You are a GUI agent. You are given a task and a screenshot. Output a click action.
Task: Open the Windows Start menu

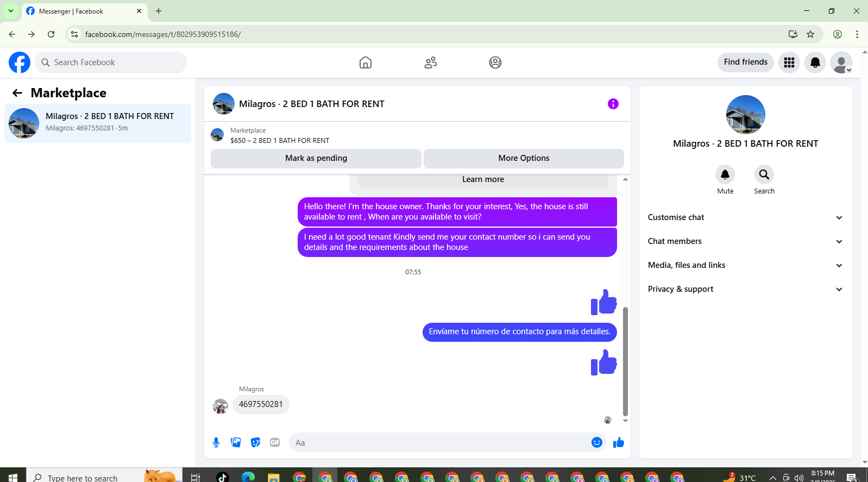coord(13,477)
